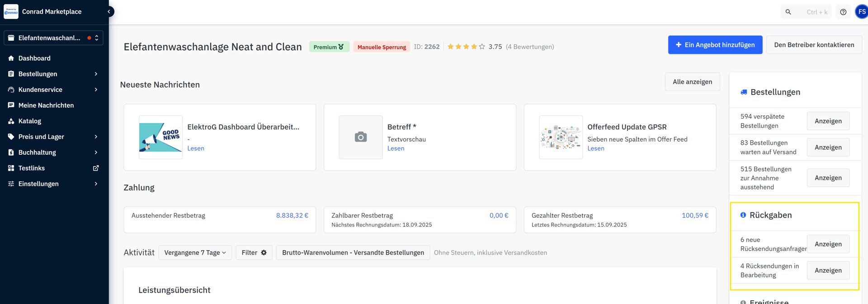Click the Testlinks external link icon

[x=96, y=168]
